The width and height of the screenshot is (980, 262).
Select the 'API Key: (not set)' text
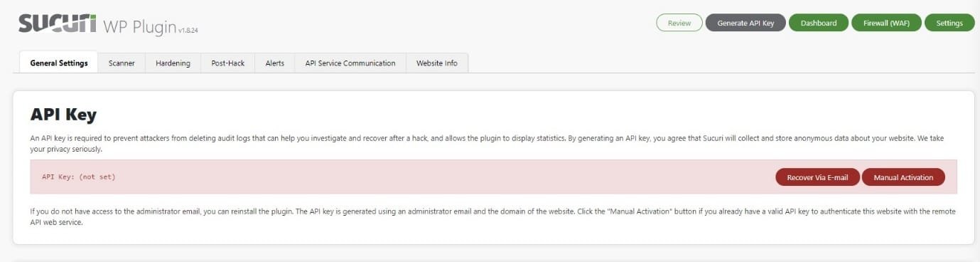(78, 177)
